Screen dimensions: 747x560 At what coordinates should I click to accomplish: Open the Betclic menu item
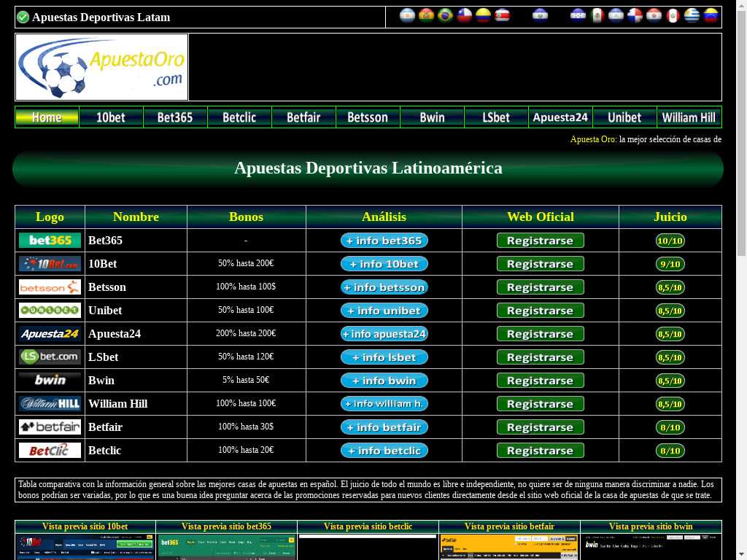tap(239, 117)
